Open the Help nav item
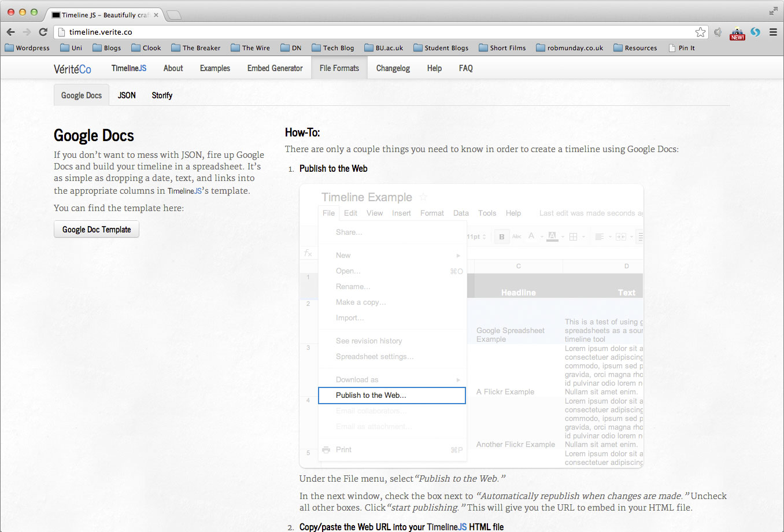The width and height of the screenshot is (784, 532). tap(434, 68)
